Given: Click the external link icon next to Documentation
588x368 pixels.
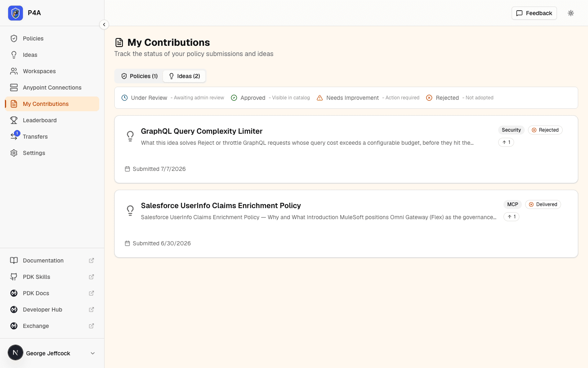Looking at the screenshot, I should [x=91, y=260].
